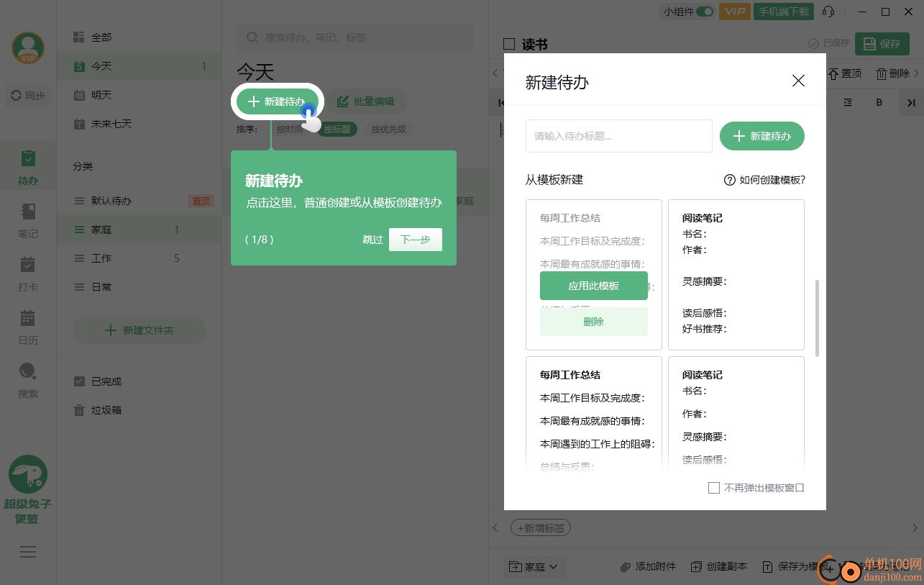Open the 笔记 notes section
924x585 pixels.
tap(28, 221)
